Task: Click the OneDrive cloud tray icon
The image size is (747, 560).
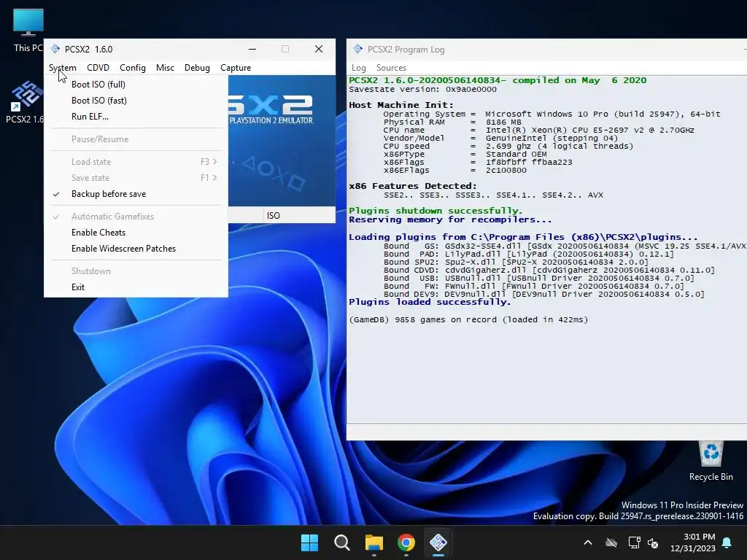Action: (611, 542)
